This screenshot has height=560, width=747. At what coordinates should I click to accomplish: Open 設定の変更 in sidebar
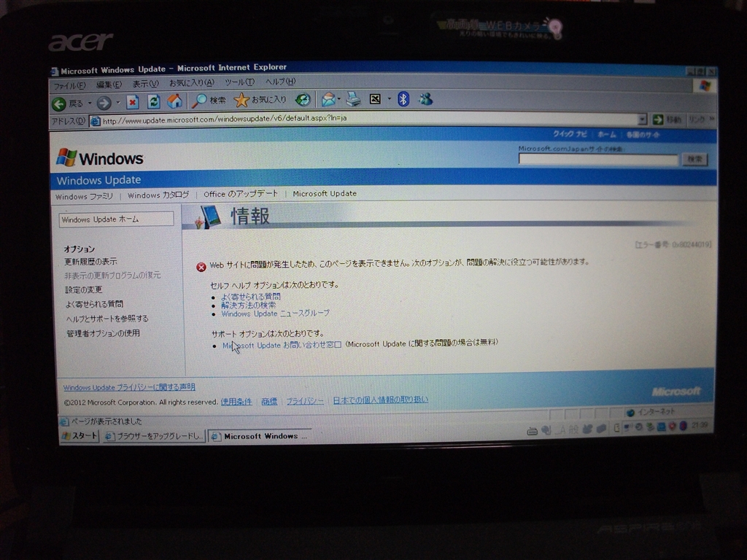pyautogui.click(x=83, y=289)
